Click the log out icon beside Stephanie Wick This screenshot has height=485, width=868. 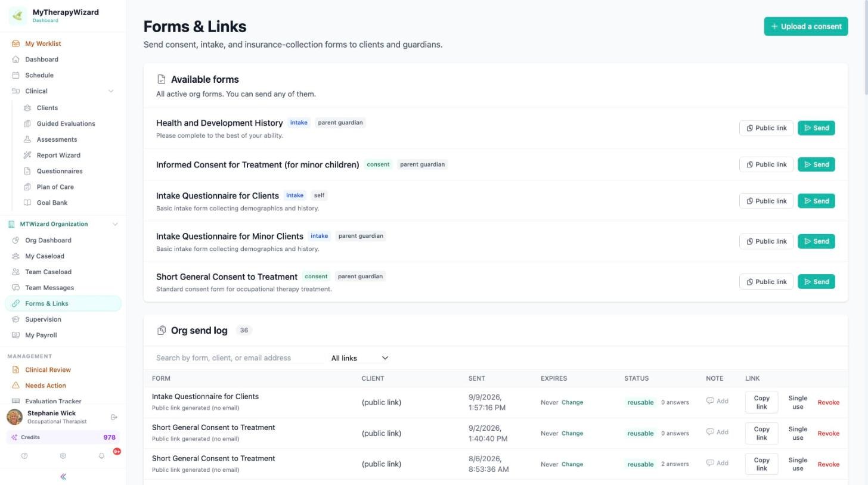pyautogui.click(x=114, y=417)
